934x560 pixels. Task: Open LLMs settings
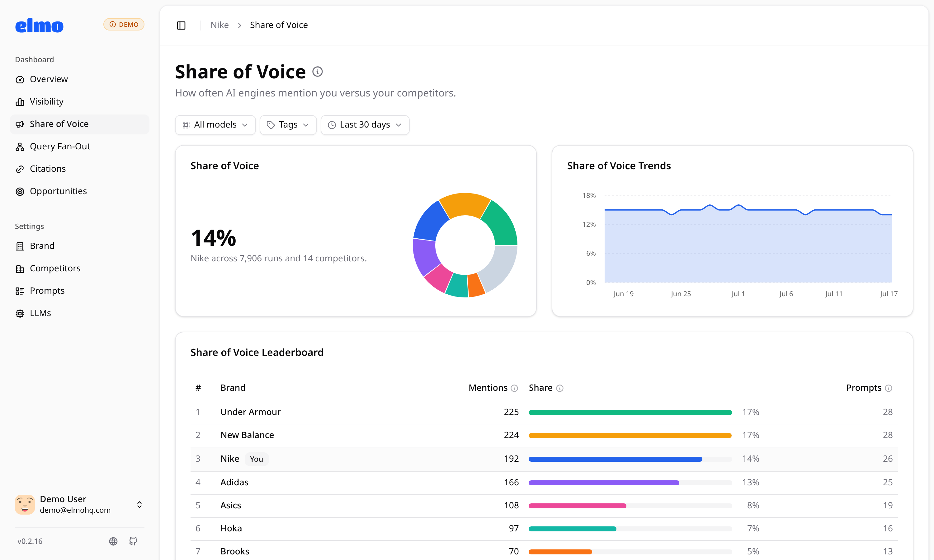(x=80, y=313)
